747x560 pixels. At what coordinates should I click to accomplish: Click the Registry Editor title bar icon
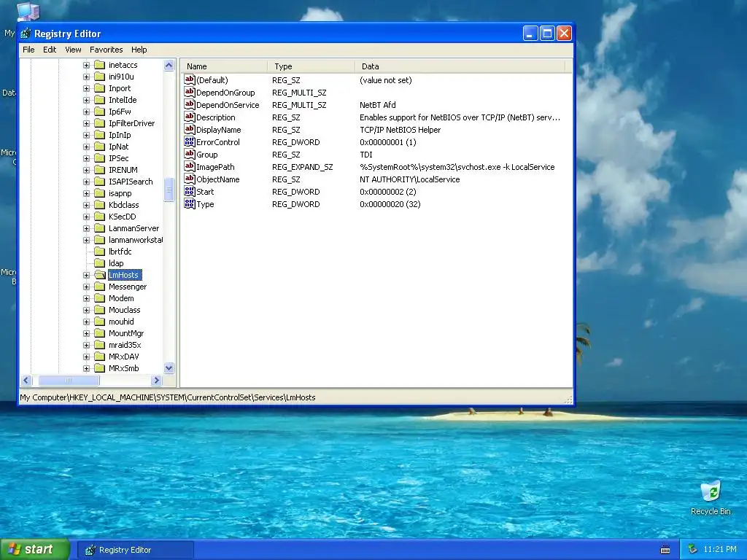(26, 34)
